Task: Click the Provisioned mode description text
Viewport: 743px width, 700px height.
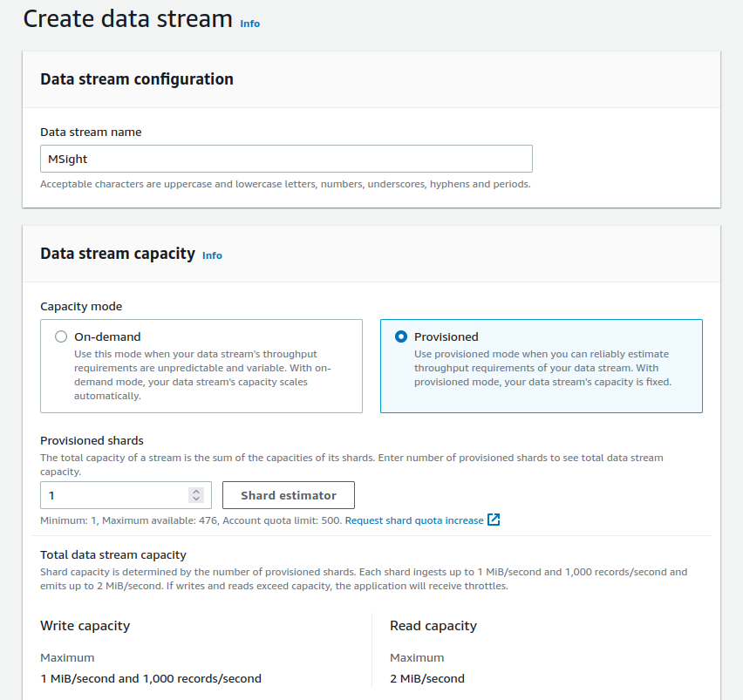Action: point(542,368)
